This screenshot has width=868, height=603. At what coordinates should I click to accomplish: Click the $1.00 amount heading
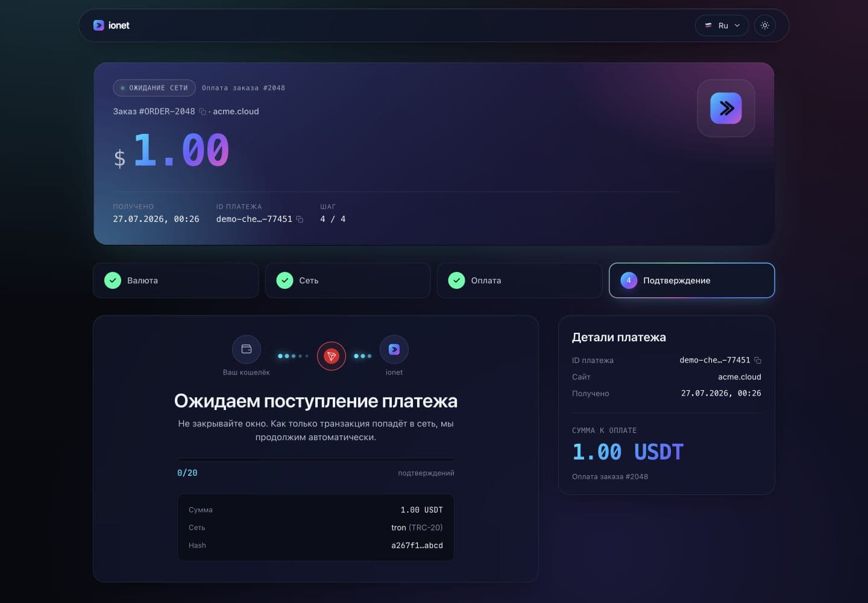tap(171, 151)
